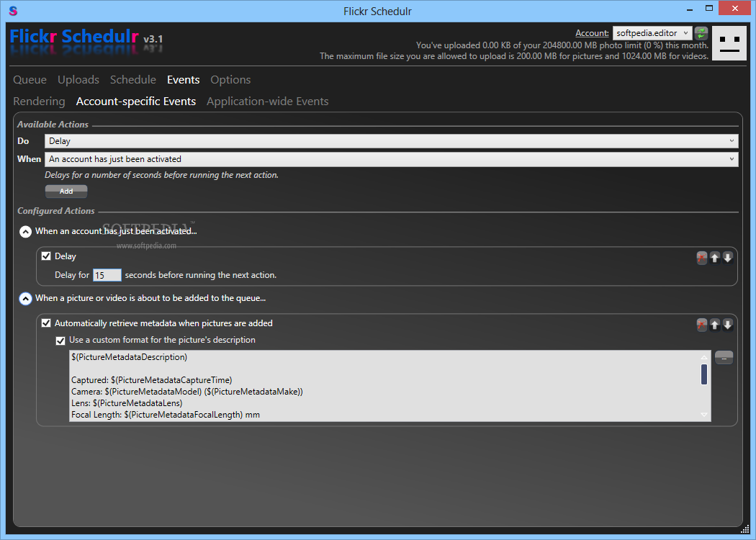The height and width of the screenshot is (540, 756).
Task: Click the window resize grip
Action: (745, 529)
